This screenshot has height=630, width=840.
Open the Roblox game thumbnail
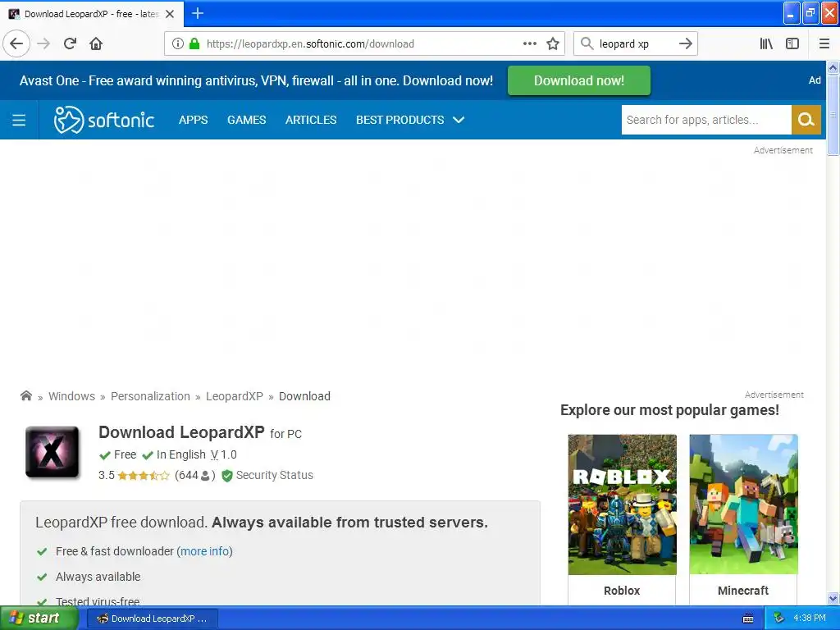[622, 504]
